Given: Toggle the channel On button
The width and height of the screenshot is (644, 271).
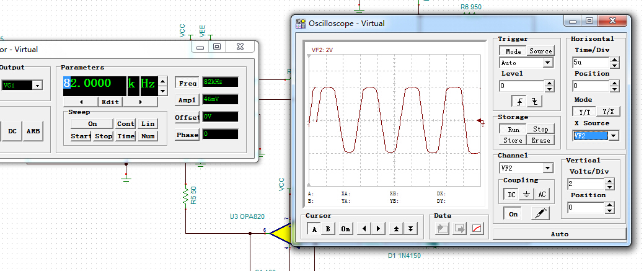Looking at the screenshot, I should pos(513,214).
